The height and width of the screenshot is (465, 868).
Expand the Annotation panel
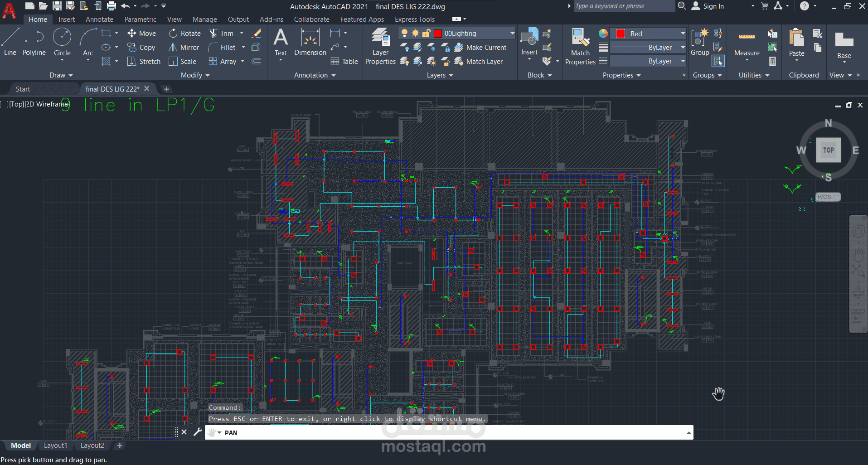pyautogui.click(x=315, y=75)
